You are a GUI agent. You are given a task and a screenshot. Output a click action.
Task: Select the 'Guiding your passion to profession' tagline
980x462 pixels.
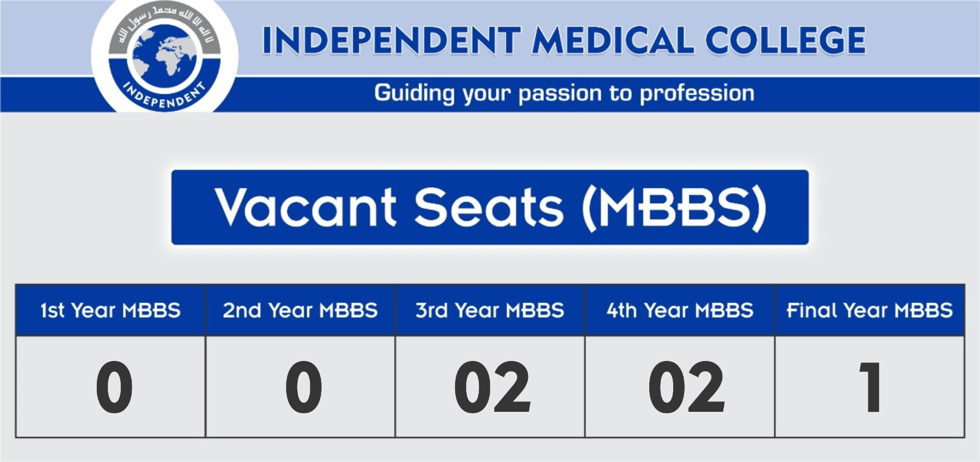click(x=564, y=93)
